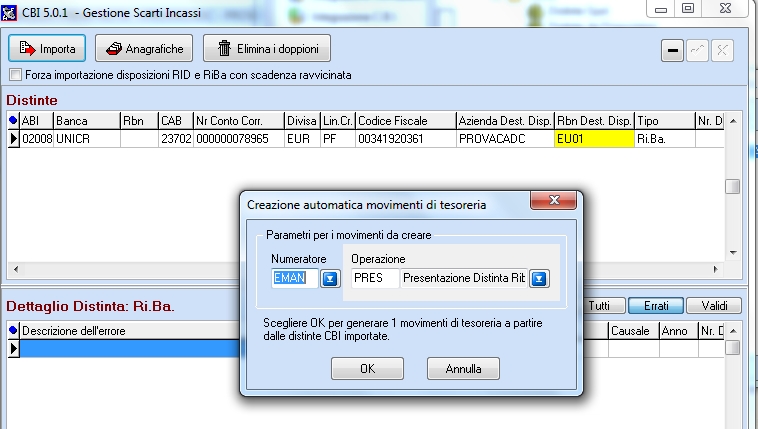Click the Importa button

coord(47,48)
